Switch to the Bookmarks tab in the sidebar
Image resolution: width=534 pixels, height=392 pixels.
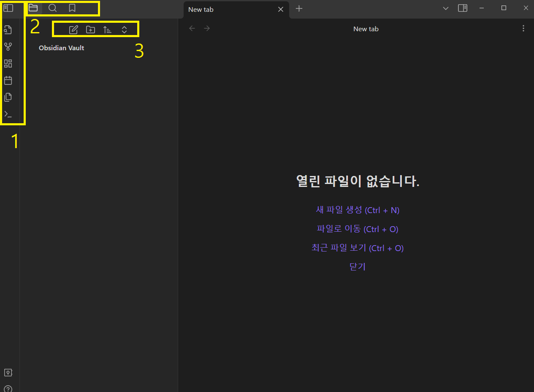[72, 8]
